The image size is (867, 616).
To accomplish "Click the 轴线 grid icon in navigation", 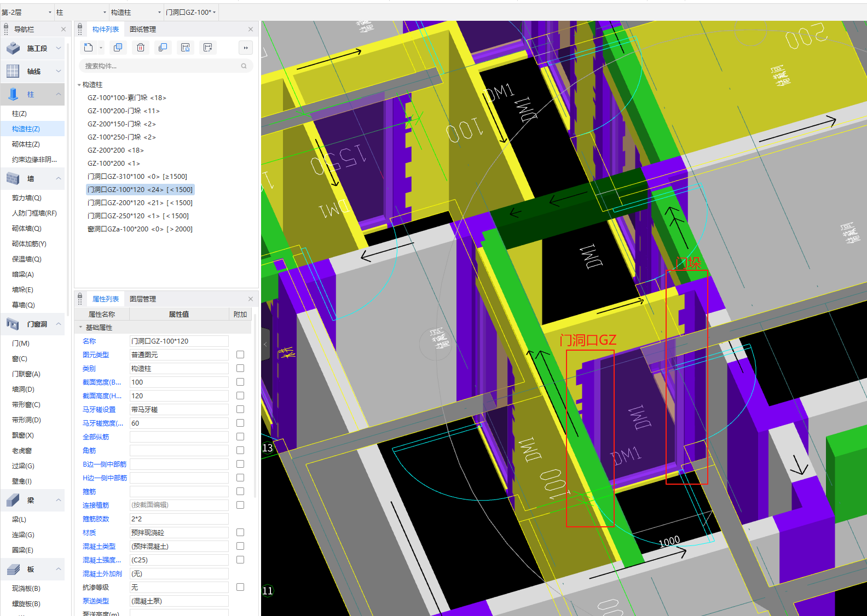I will (13, 71).
